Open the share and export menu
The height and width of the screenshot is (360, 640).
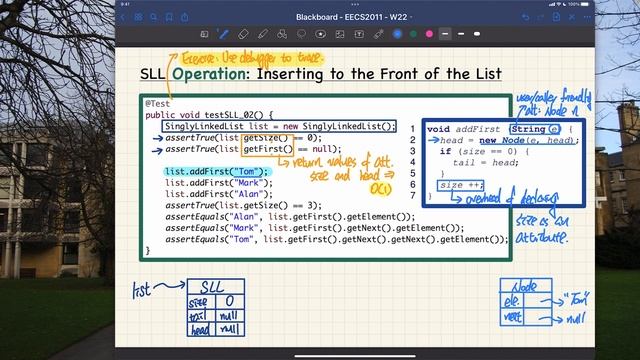point(184,17)
